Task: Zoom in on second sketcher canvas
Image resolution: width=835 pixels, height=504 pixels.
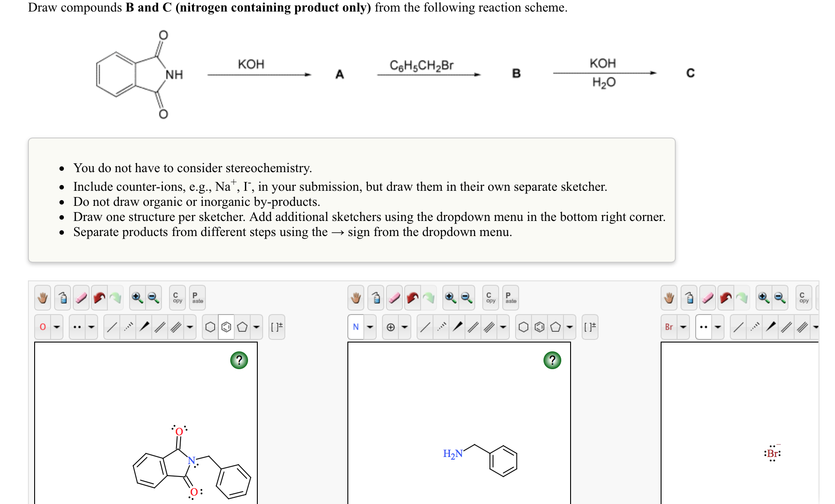Action: 450,298
